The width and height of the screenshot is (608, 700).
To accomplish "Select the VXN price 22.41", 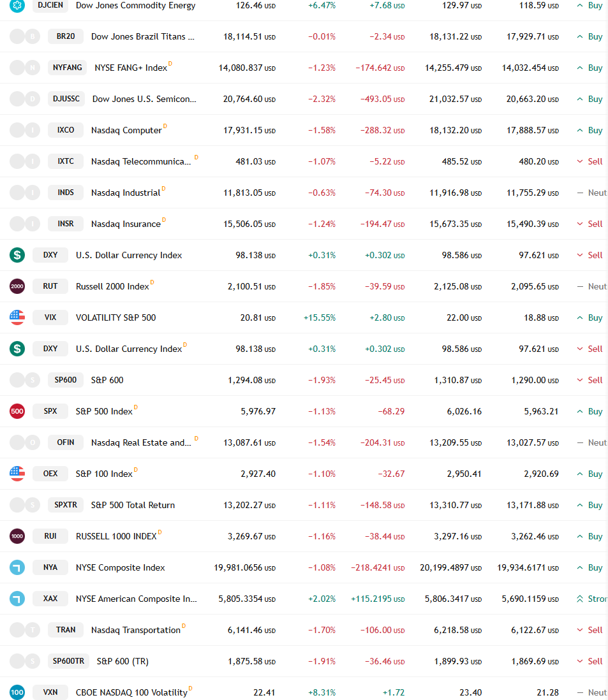I will [x=264, y=693].
